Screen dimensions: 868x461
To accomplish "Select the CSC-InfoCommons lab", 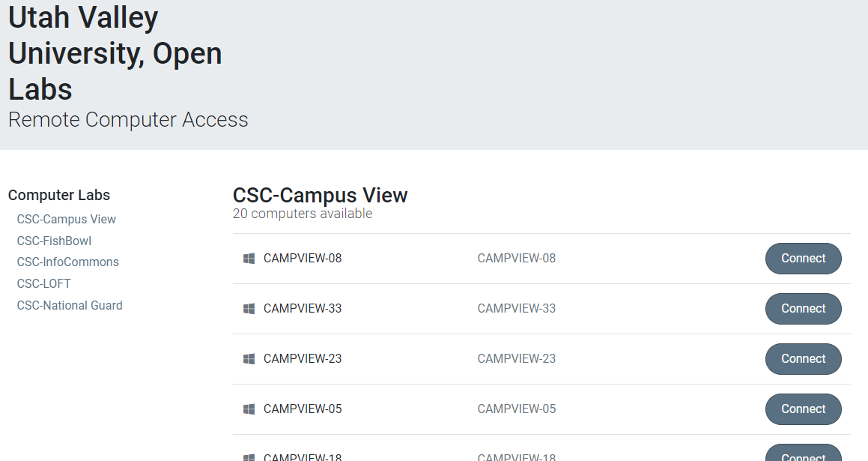I will [x=68, y=262].
